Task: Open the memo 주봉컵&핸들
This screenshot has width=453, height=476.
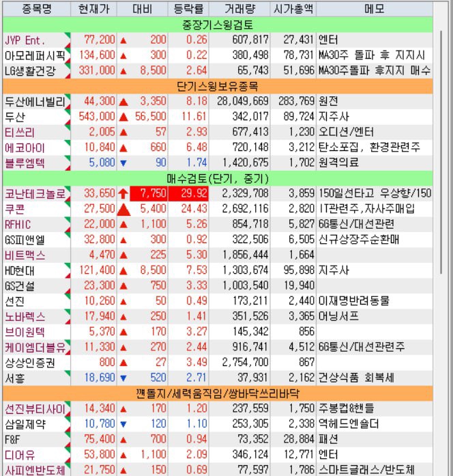Action: [347, 408]
